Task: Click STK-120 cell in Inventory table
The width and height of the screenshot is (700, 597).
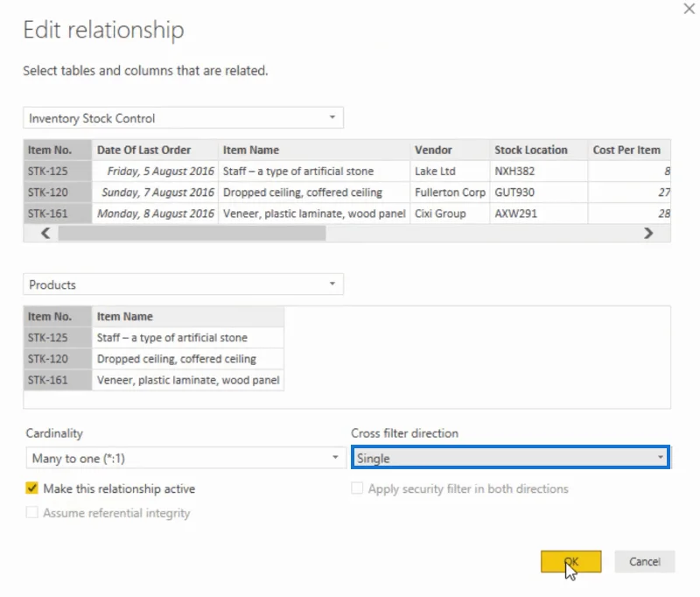Action: [x=58, y=193]
